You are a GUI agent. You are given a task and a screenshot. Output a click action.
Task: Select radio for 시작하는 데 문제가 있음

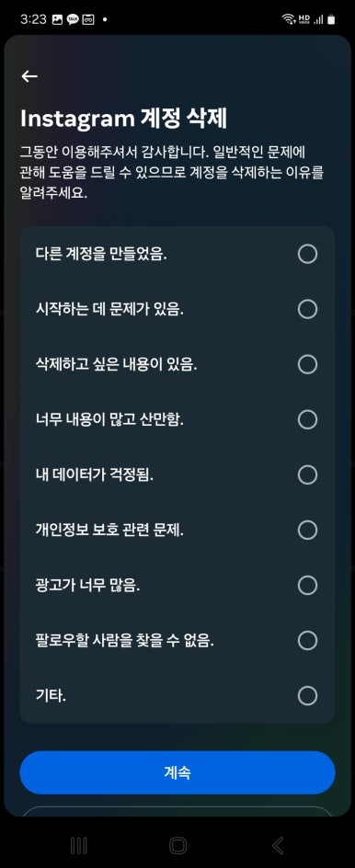click(x=307, y=309)
